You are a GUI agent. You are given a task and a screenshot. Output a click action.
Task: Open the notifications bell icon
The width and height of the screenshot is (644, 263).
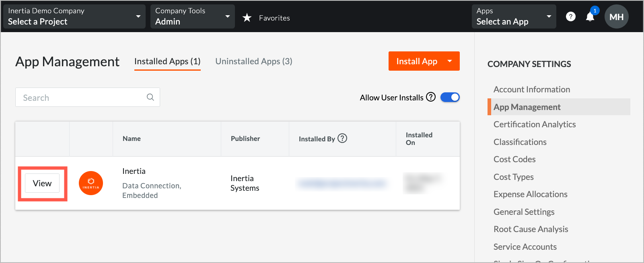[590, 16]
